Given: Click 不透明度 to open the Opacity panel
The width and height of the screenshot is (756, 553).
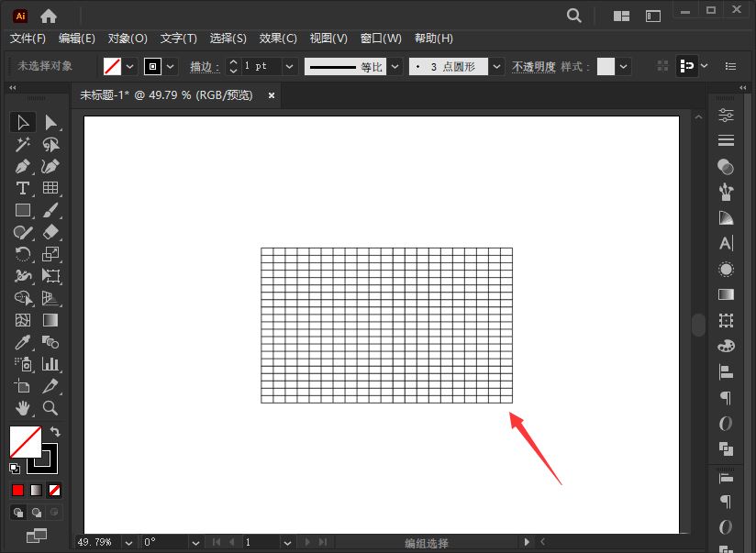Looking at the screenshot, I should click(x=534, y=66).
